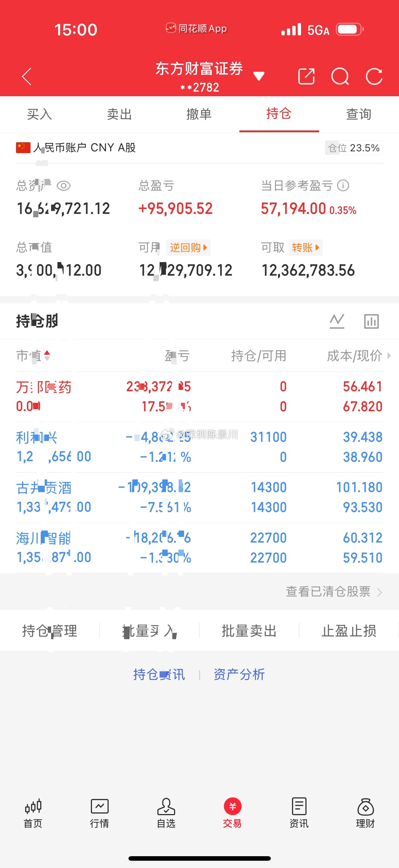Go to 交易 in bottom navigation
Screen dimensions: 399x868
point(232,813)
